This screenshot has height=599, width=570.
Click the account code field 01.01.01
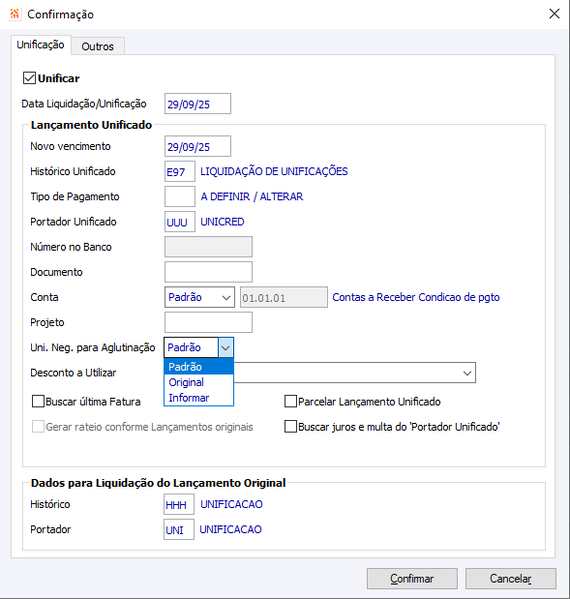coord(284,297)
